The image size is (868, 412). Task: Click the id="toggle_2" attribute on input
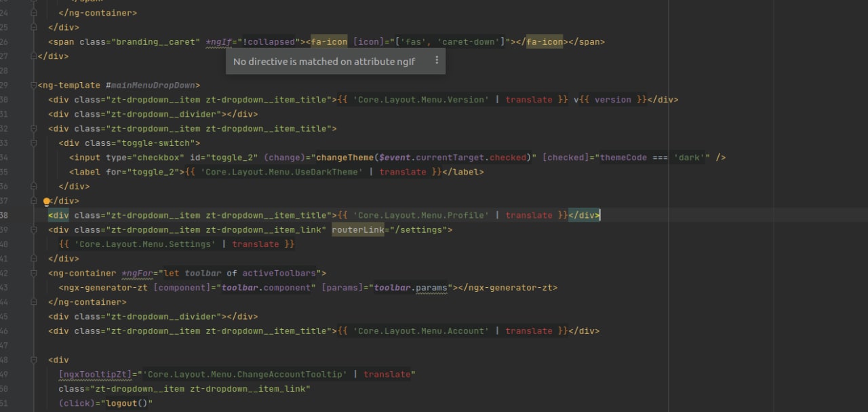pos(224,157)
